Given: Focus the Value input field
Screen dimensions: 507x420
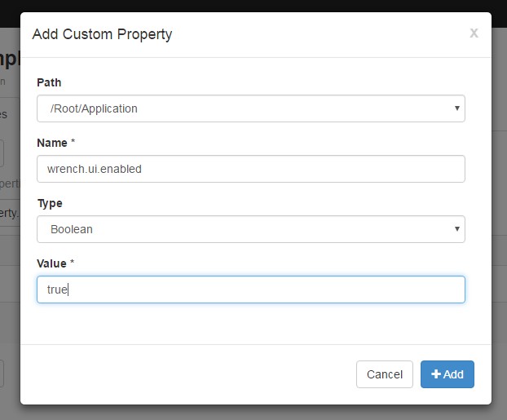Looking at the screenshot, I should [250, 290].
